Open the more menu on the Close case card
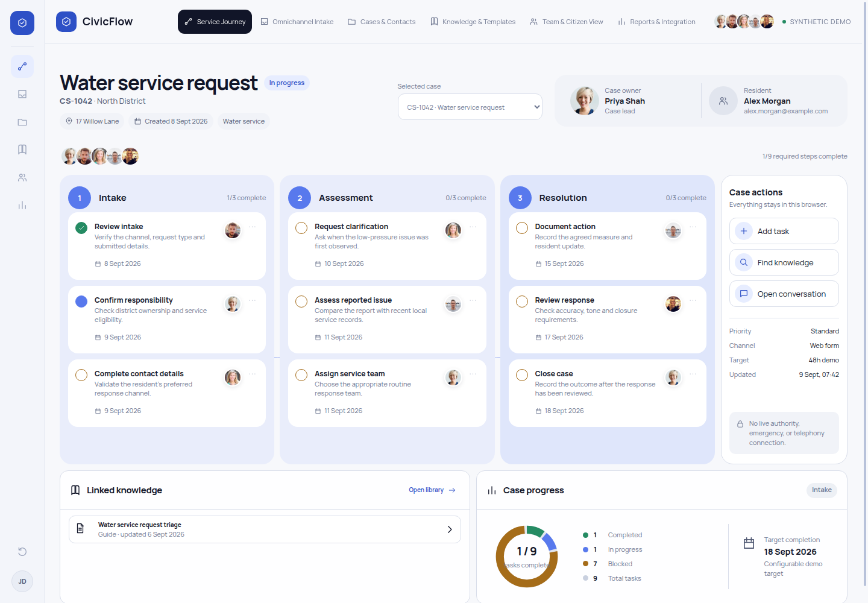Viewport: 868px width, 603px height. click(693, 374)
